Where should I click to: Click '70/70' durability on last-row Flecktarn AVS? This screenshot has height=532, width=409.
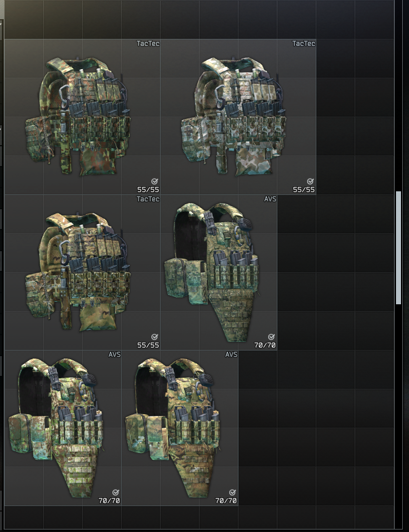[109, 501]
